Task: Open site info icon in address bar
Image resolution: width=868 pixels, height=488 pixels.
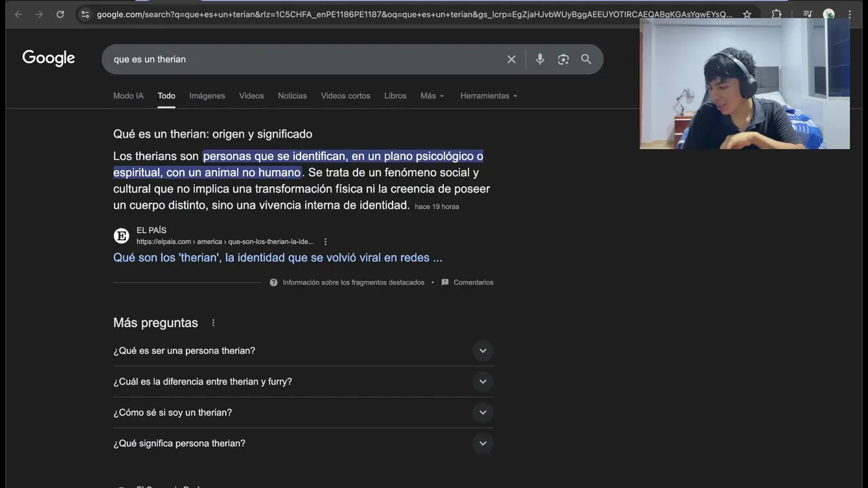Action: click(84, 14)
